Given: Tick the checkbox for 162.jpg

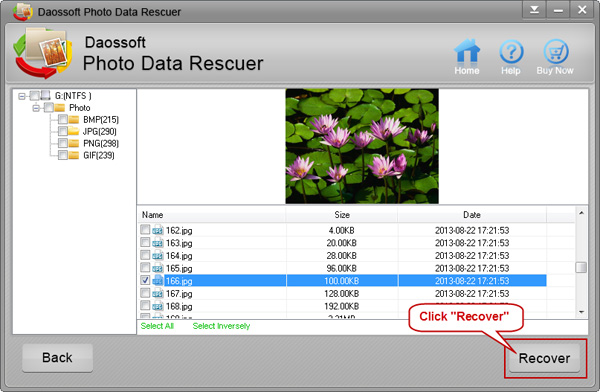Looking at the screenshot, I should point(145,229).
